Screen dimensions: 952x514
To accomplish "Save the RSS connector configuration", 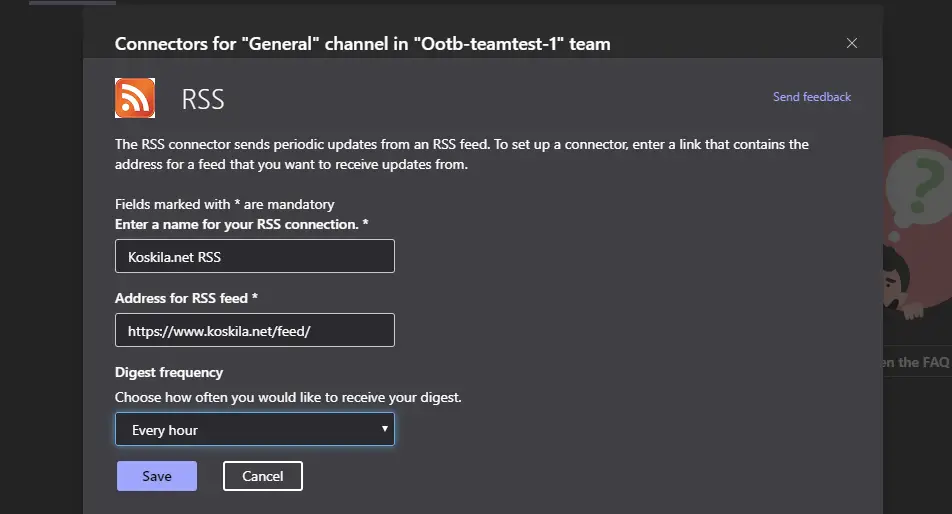I will tap(157, 476).
